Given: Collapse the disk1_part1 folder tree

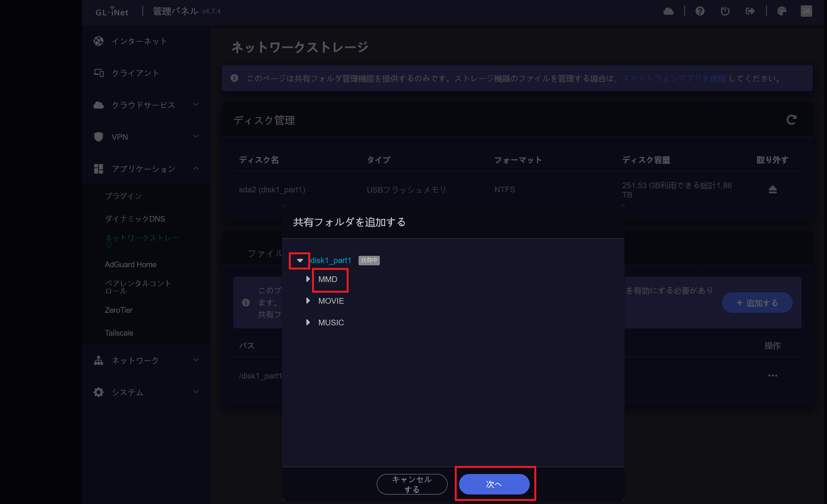Looking at the screenshot, I should (x=300, y=261).
